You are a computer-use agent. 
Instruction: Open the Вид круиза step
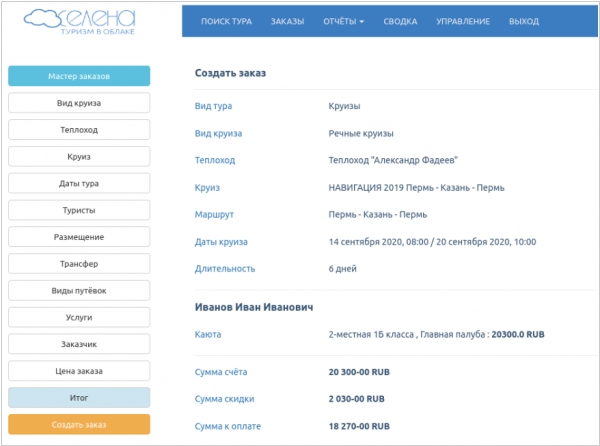coord(79,103)
